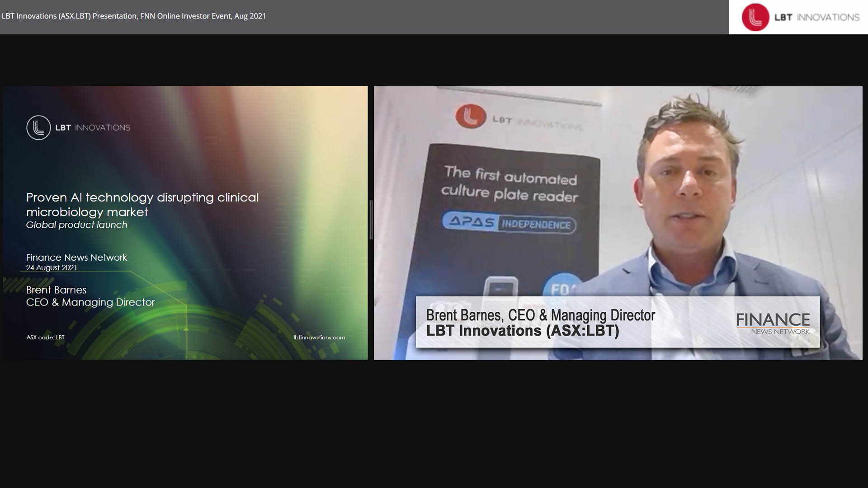Click the lower-third Brent Barnes name caption
868x488 pixels.
(540, 315)
